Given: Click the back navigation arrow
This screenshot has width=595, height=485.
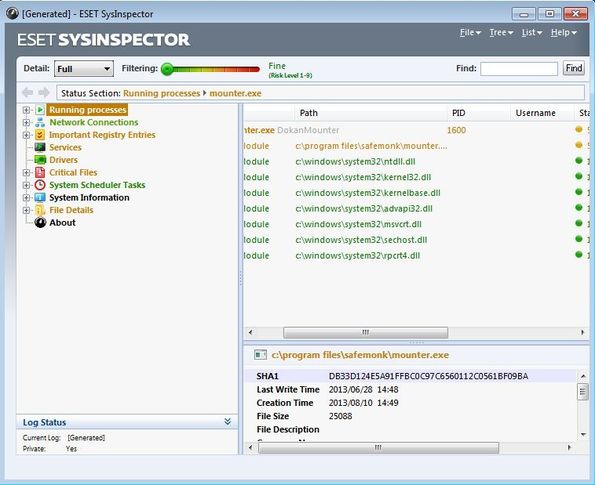Looking at the screenshot, I should tap(28, 92).
